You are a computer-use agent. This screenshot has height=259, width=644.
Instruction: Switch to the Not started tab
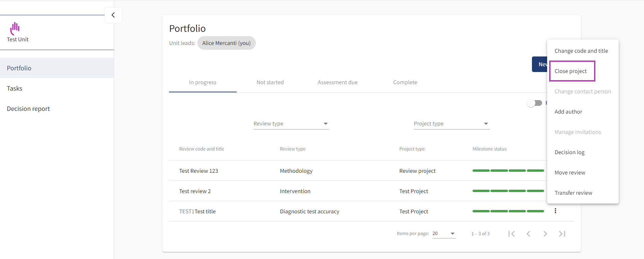coord(270,83)
